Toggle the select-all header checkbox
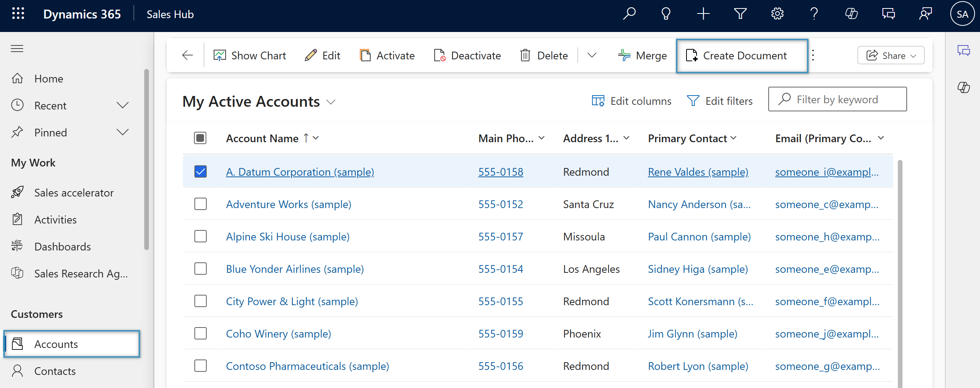 (200, 138)
